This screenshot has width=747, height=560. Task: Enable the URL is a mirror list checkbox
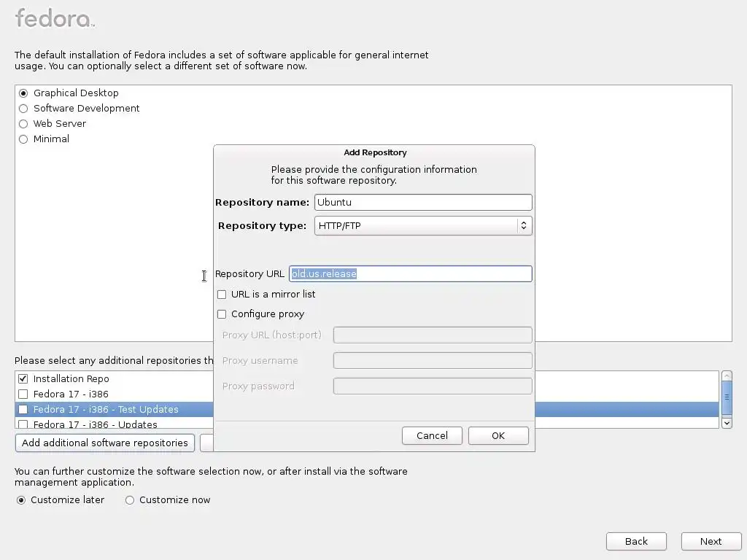222,295
